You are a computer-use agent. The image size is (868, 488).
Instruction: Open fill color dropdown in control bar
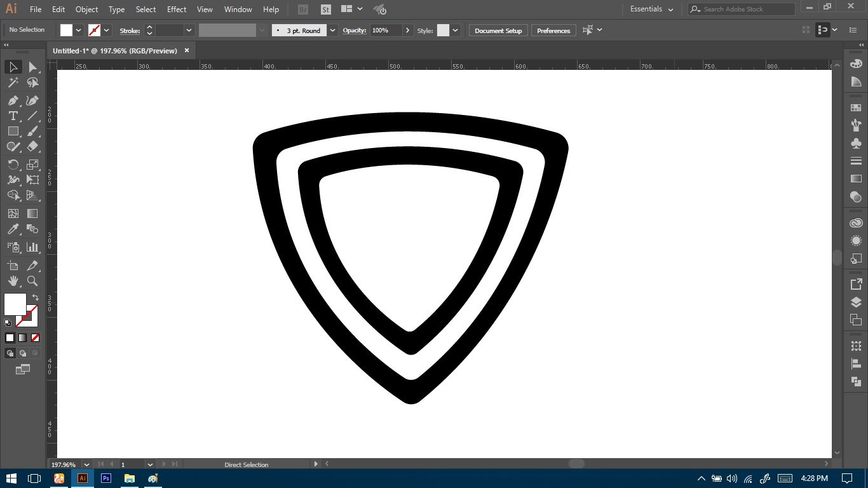pyautogui.click(x=79, y=30)
